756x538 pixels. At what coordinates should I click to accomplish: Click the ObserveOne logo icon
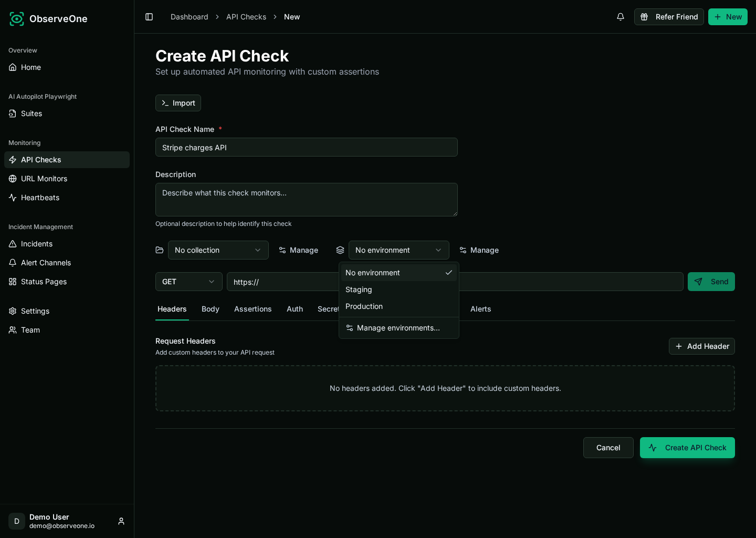pyautogui.click(x=17, y=19)
